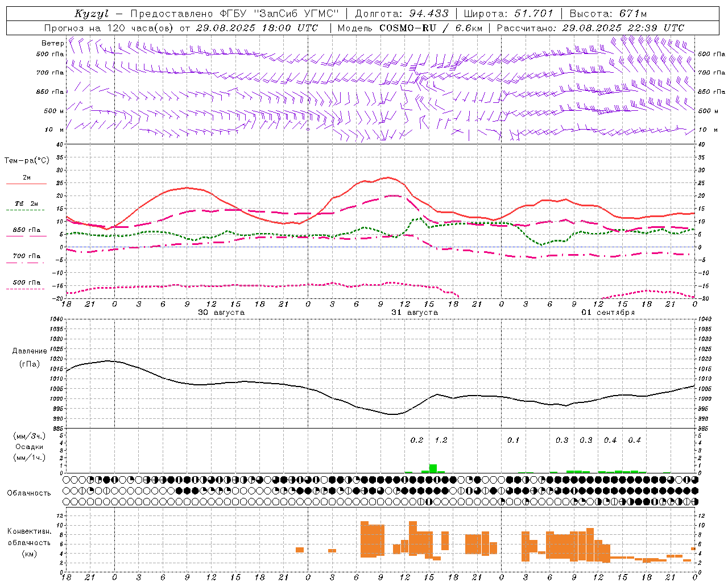
Task: Select the text ФГБУ "ЗапСиб УГМС"
Action: click(279, 14)
